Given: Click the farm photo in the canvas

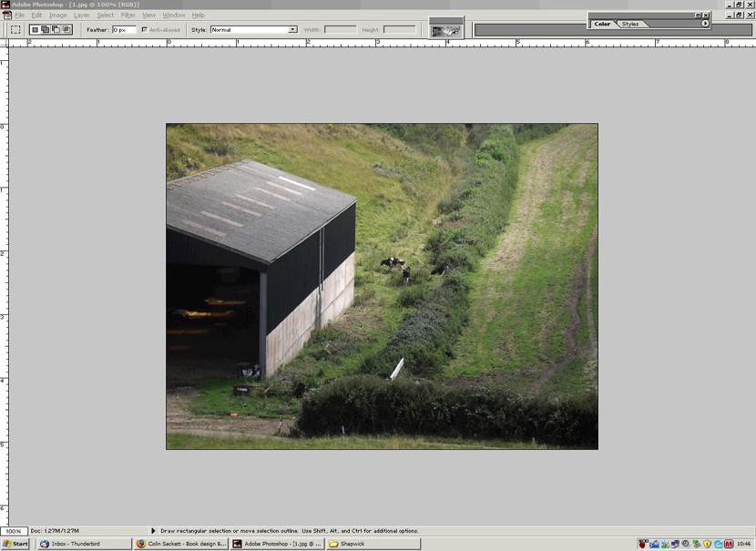Looking at the screenshot, I should click(x=382, y=286).
